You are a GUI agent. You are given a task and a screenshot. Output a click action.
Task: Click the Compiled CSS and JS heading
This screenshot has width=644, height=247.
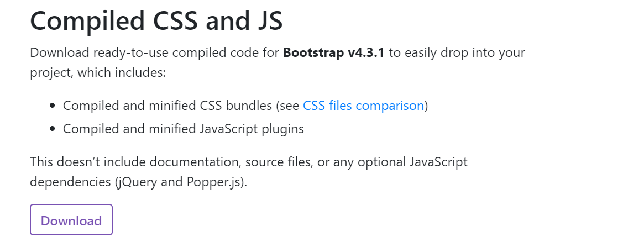point(156,20)
